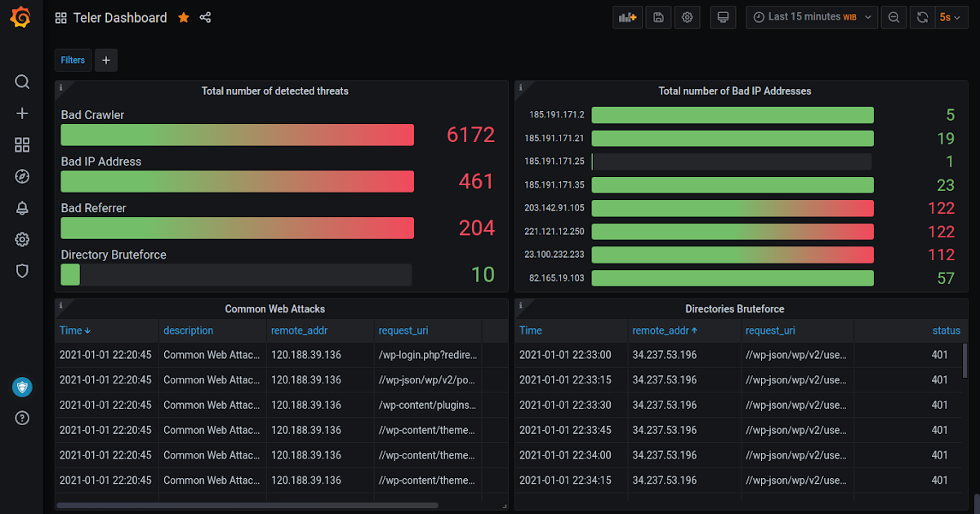Show info for Bad IP Addresses panel
980x514 pixels.
coord(521,87)
